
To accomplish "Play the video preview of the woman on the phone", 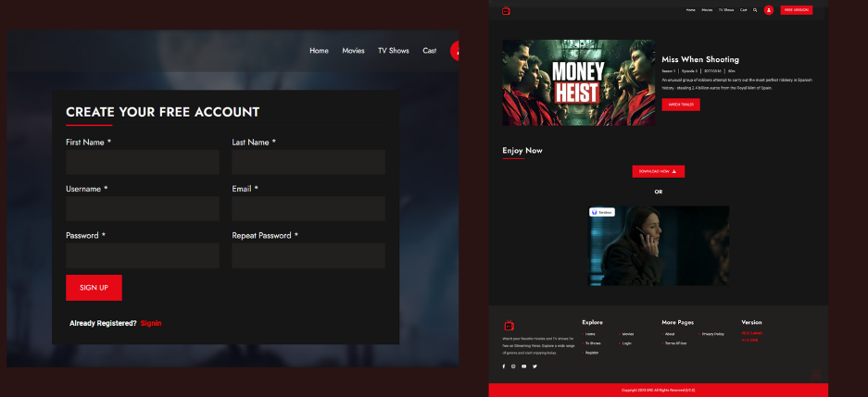I will tap(659, 245).
